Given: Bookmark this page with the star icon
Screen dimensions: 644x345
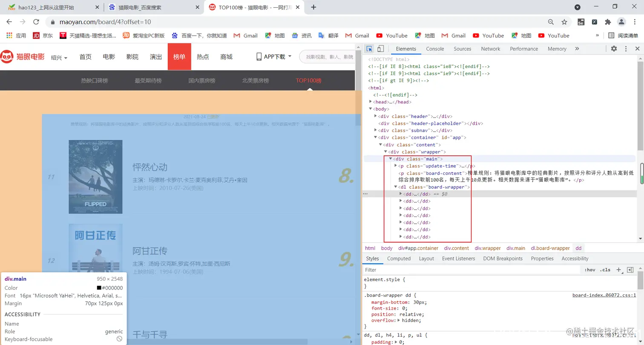Looking at the screenshot, I should [564, 22].
